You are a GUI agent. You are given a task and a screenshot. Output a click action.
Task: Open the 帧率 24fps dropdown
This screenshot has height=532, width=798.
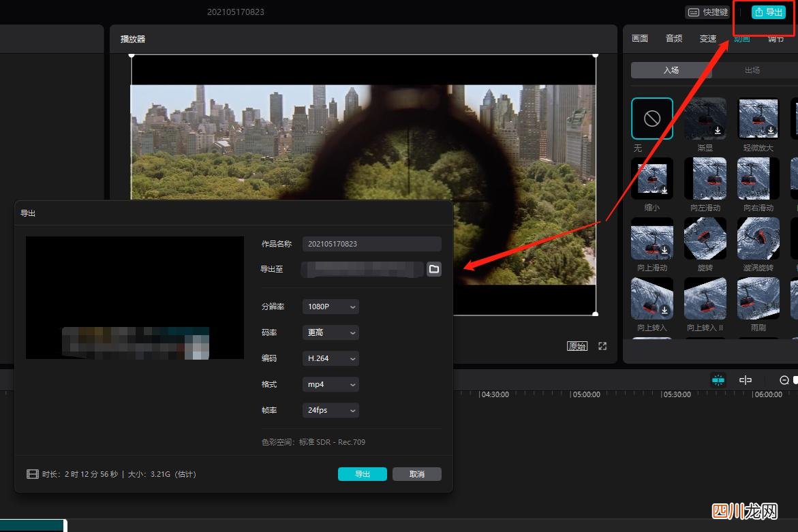click(x=331, y=411)
